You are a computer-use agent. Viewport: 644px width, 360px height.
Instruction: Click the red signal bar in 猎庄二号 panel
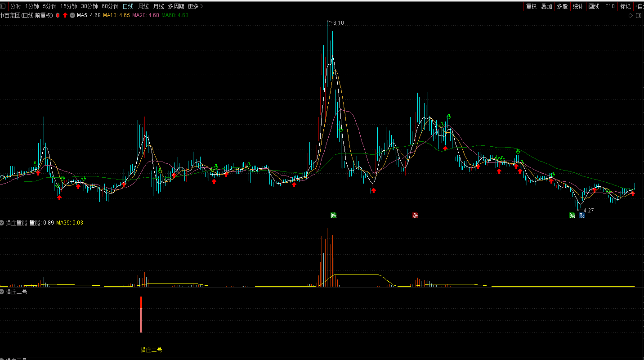tap(141, 314)
